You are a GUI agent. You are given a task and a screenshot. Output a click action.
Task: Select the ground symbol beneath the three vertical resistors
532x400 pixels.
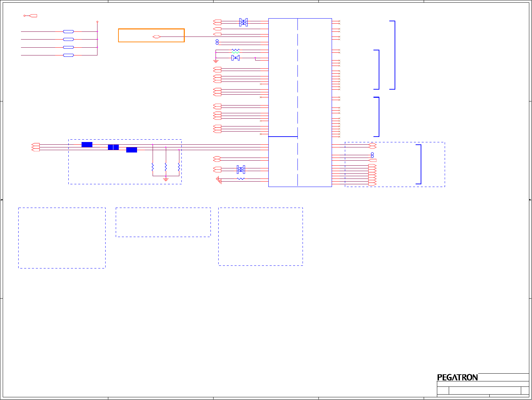click(166, 179)
